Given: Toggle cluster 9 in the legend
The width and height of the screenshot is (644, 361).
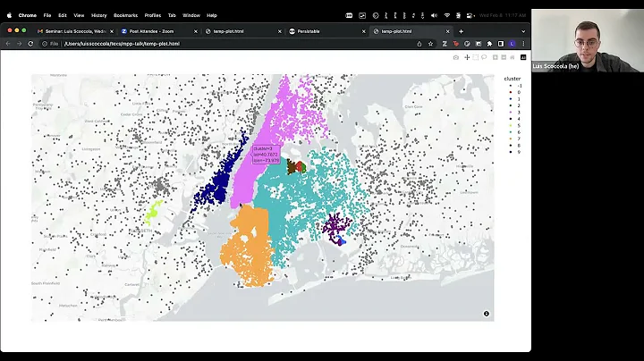Looking at the screenshot, I should pyautogui.click(x=514, y=152).
